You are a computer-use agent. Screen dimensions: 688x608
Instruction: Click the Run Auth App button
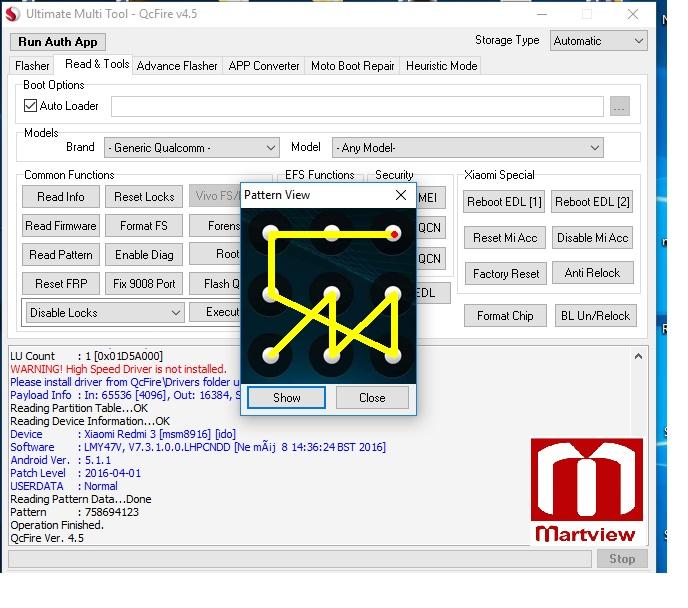pyautogui.click(x=57, y=42)
